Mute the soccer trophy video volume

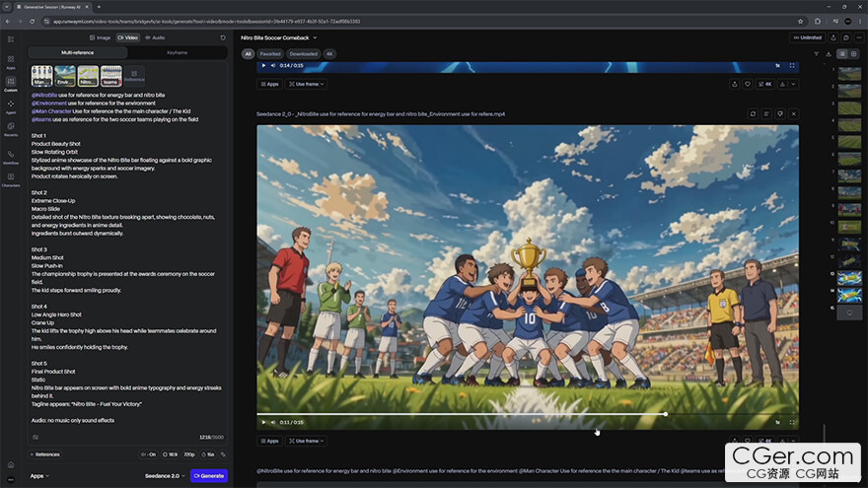(273, 422)
